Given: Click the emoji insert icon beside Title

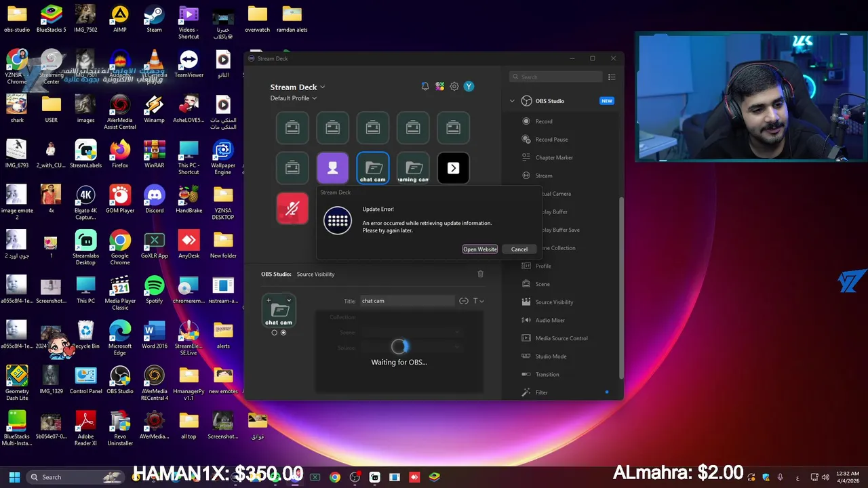Looking at the screenshot, I should 464,301.
